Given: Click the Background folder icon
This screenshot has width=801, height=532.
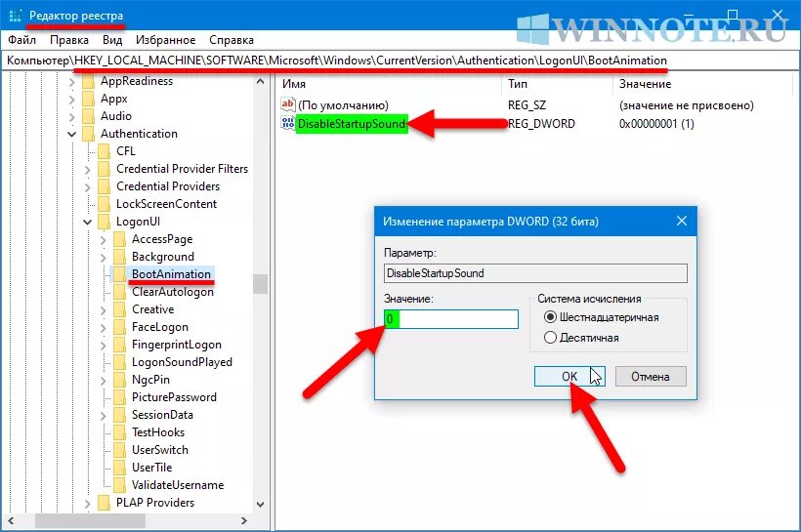Looking at the screenshot, I should pyautogui.click(x=119, y=257).
